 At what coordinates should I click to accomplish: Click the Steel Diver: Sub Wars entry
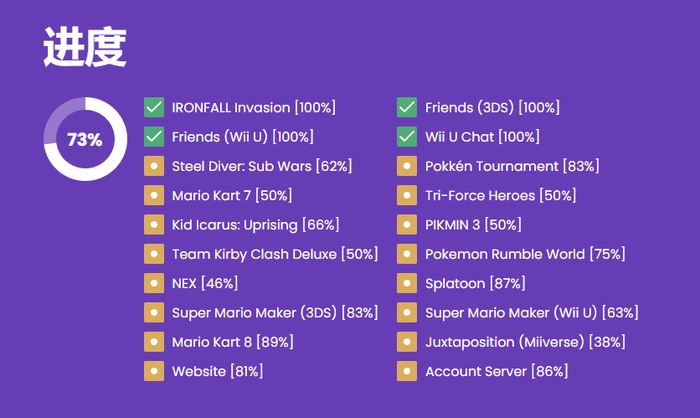pyautogui.click(x=261, y=166)
